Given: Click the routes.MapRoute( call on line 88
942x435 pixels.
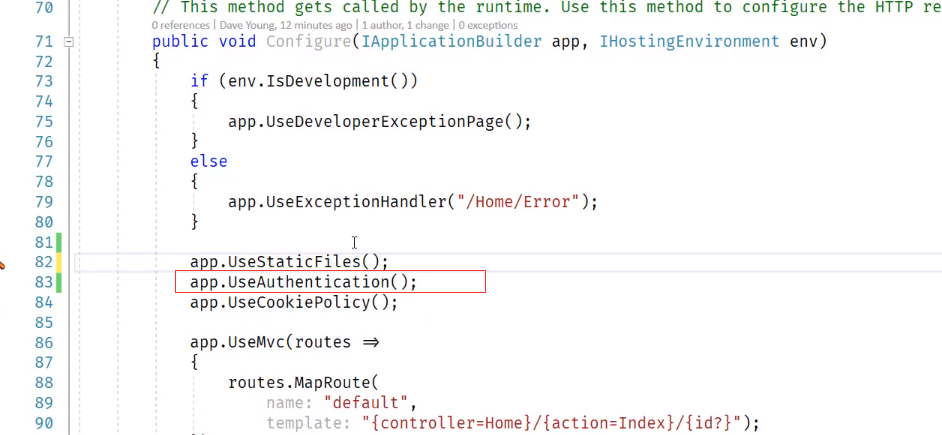Looking at the screenshot, I should tap(303, 383).
